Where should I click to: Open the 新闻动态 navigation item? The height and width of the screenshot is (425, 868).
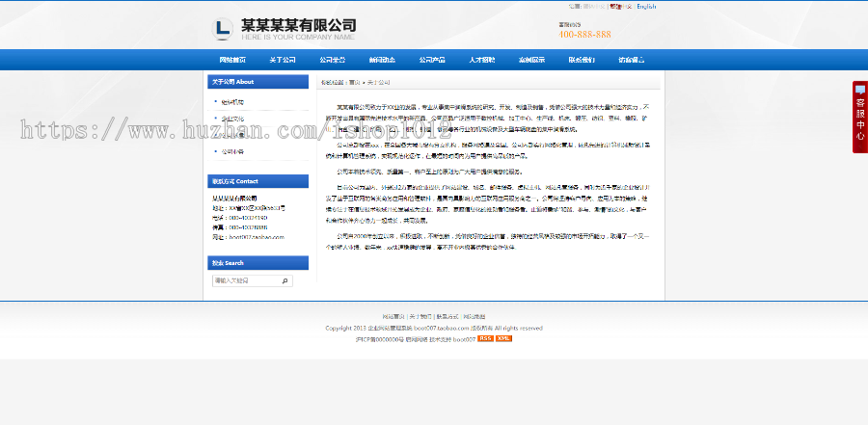point(382,60)
